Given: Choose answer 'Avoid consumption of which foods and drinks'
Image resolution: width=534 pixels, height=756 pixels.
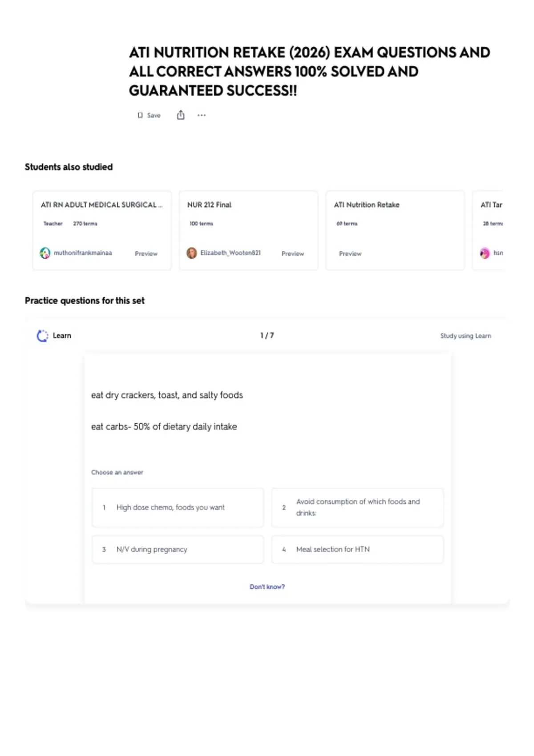Looking at the screenshot, I should tap(357, 508).
